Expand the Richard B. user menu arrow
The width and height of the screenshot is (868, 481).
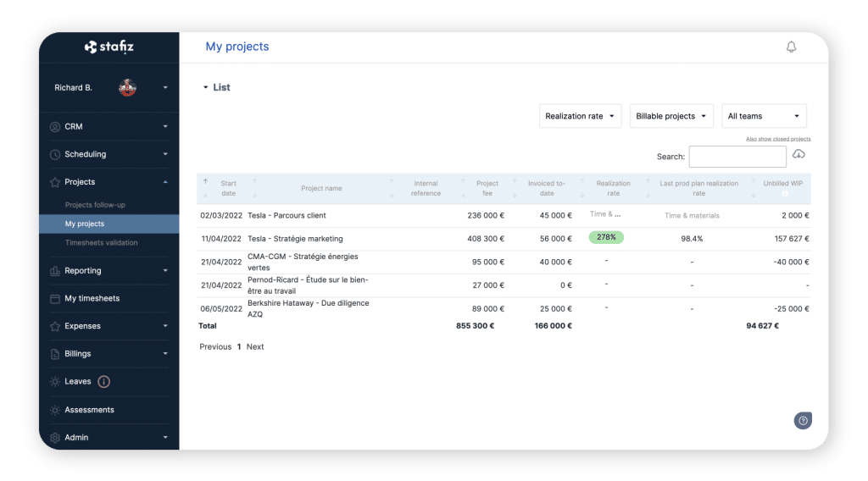[x=165, y=87]
